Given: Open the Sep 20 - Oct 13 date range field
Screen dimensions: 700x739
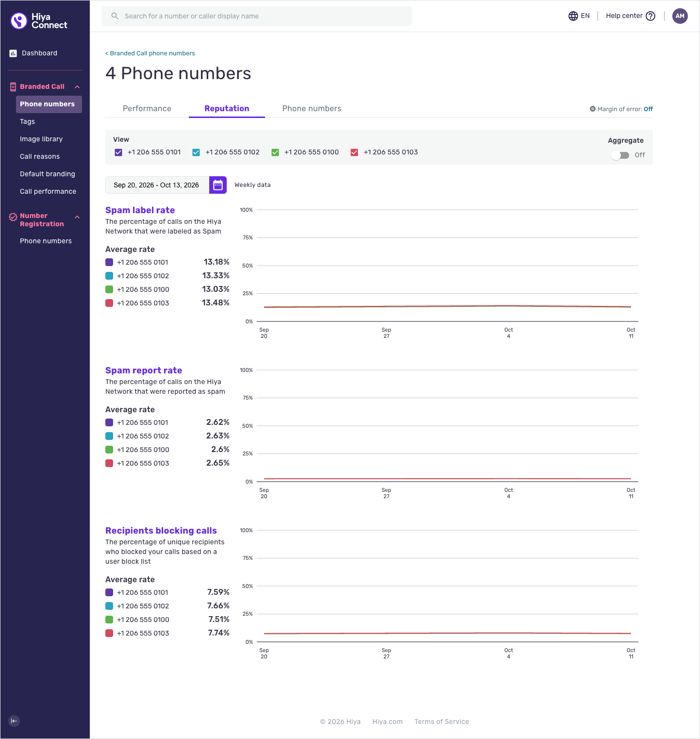Looking at the screenshot, I should (157, 185).
